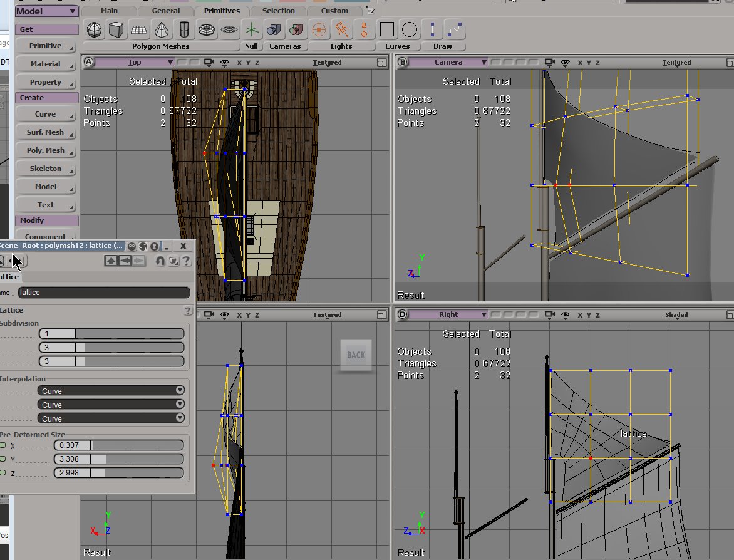Open the Top view selector dropdown

click(135, 62)
